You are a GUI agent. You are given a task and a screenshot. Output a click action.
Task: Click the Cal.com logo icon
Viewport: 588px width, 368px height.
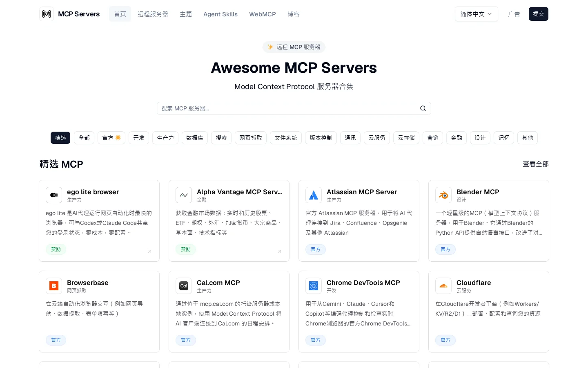184,286
